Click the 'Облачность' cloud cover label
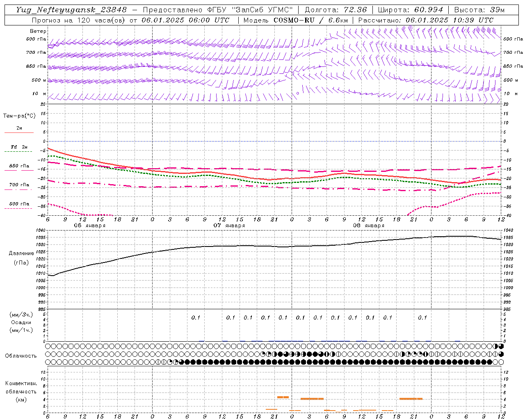The width and height of the screenshot is (525, 420). (x=21, y=356)
